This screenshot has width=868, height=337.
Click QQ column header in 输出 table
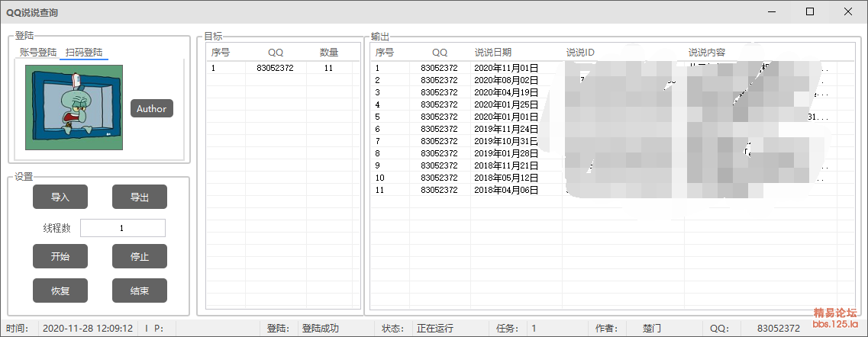(440, 53)
